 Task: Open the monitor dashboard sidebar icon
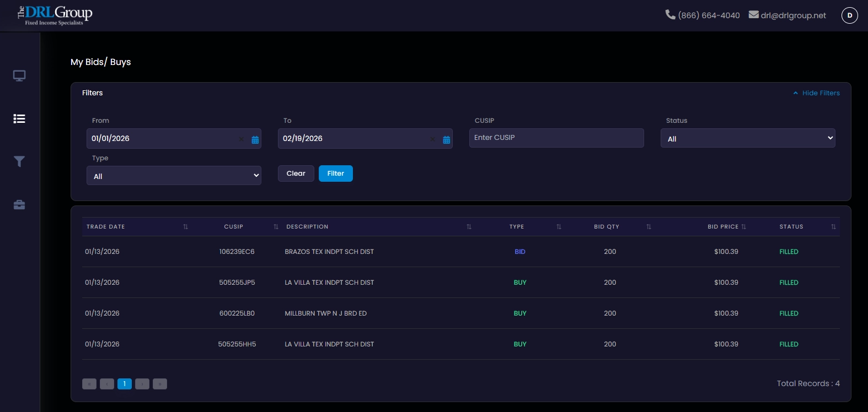tap(19, 76)
